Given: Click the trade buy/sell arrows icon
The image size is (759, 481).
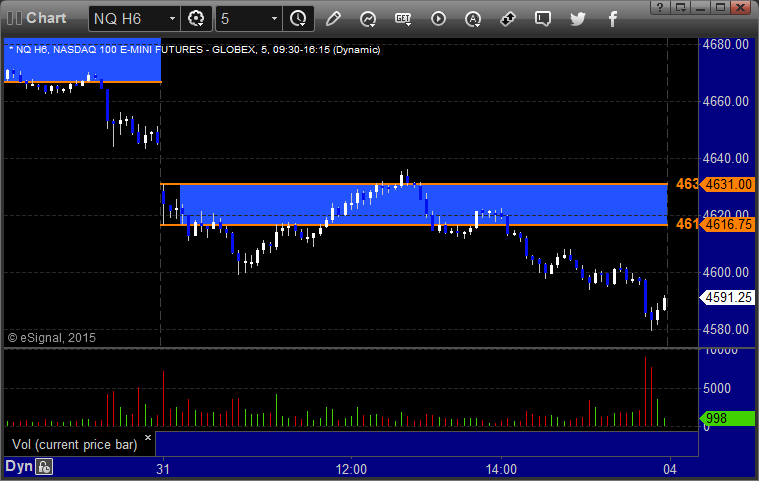Looking at the screenshot, I should [508, 19].
